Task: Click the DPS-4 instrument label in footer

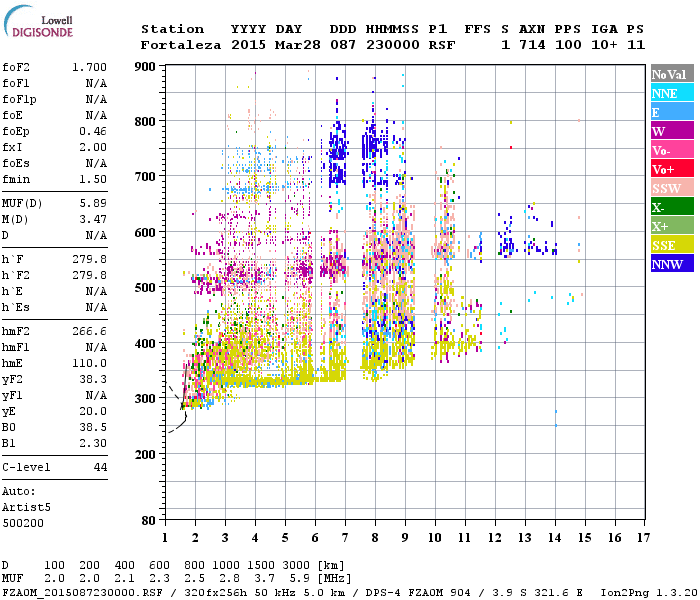Action: (x=383, y=592)
